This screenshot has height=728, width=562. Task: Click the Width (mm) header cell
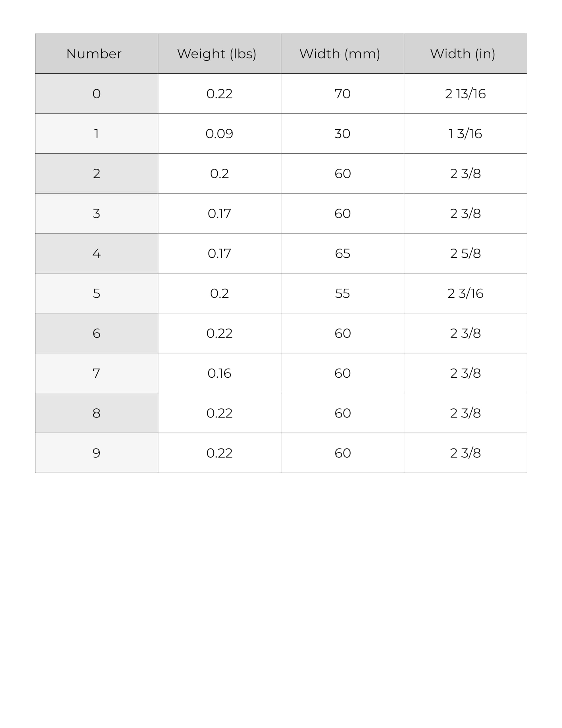point(342,54)
